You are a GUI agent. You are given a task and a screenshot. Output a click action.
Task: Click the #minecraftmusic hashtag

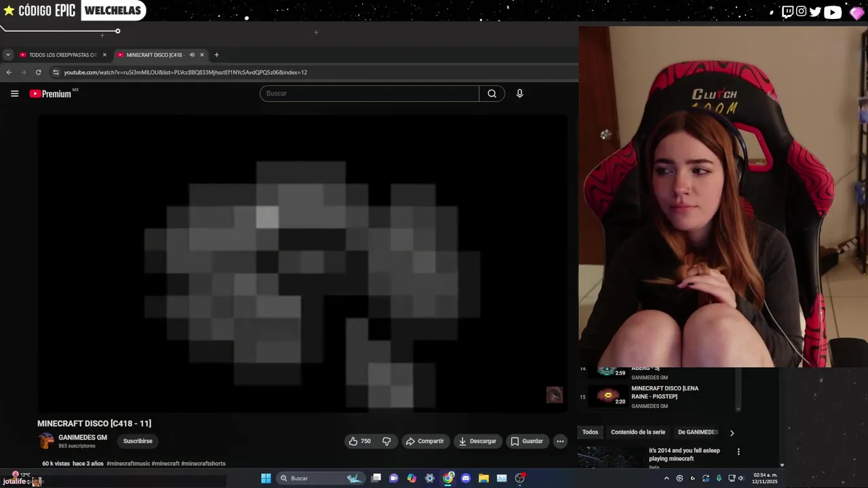pyautogui.click(x=128, y=464)
